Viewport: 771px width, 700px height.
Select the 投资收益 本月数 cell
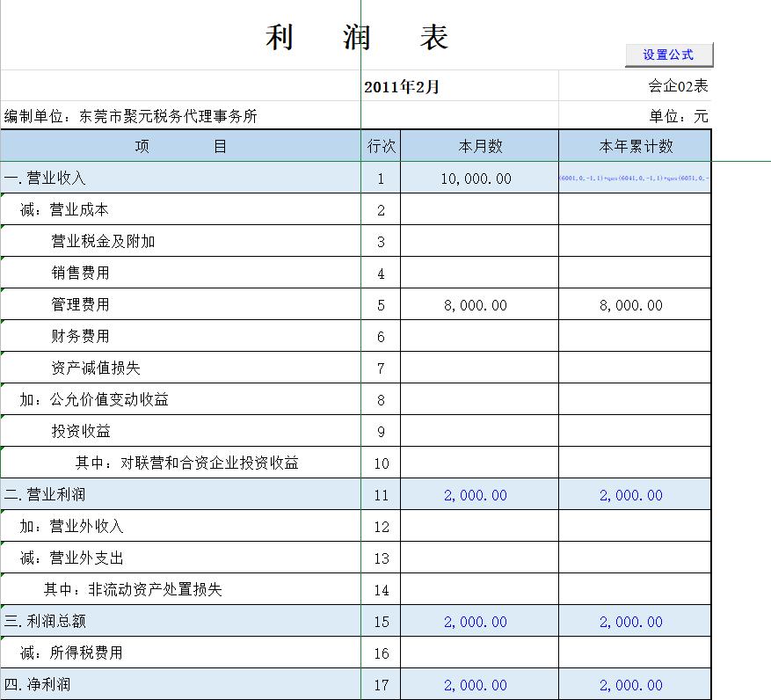tap(478, 431)
